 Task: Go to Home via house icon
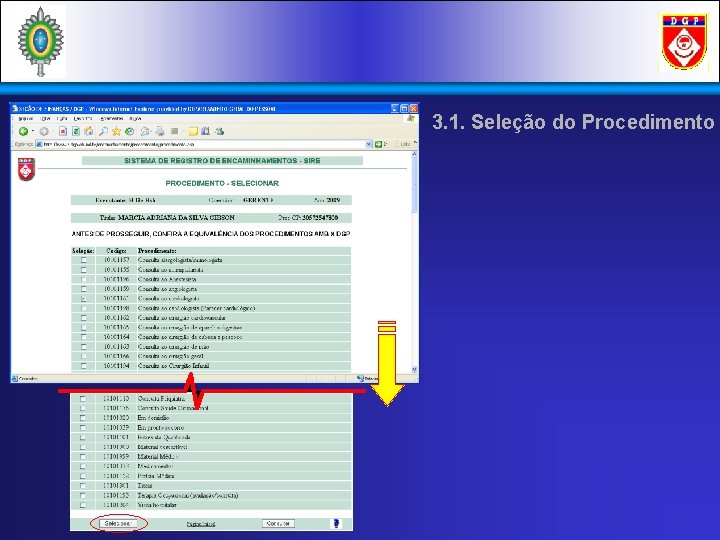coord(88,131)
